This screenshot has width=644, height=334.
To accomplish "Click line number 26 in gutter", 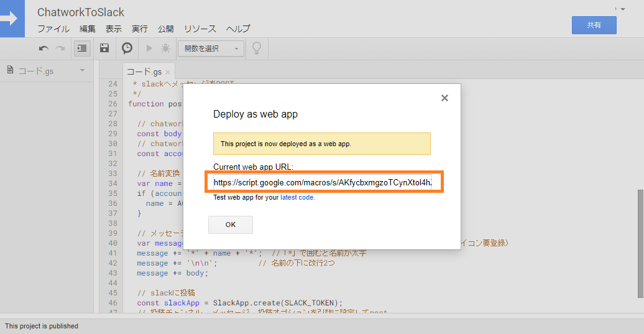I will [113, 104].
